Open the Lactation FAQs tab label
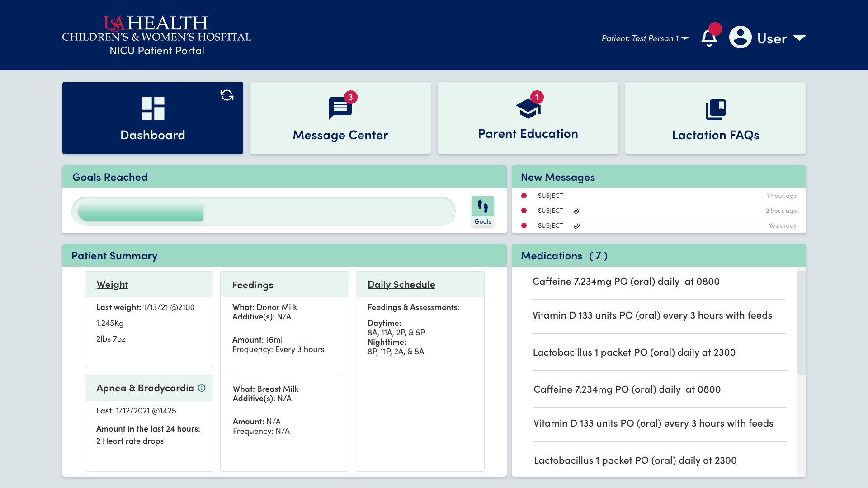The image size is (868, 488). click(x=715, y=135)
